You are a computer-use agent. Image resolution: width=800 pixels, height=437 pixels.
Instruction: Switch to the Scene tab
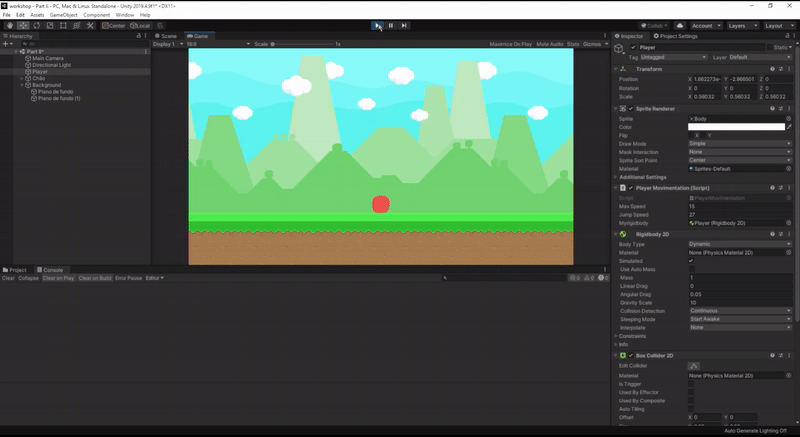point(166,35)
